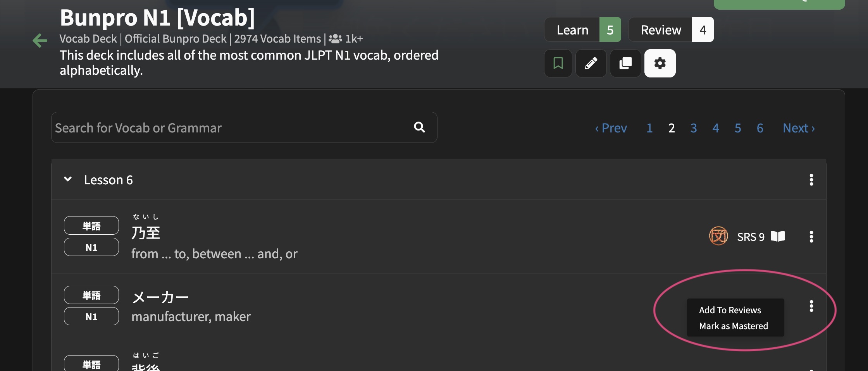Click the search magnifying glass icon
This screenshot has height=371, width=868.
(419, 127)
